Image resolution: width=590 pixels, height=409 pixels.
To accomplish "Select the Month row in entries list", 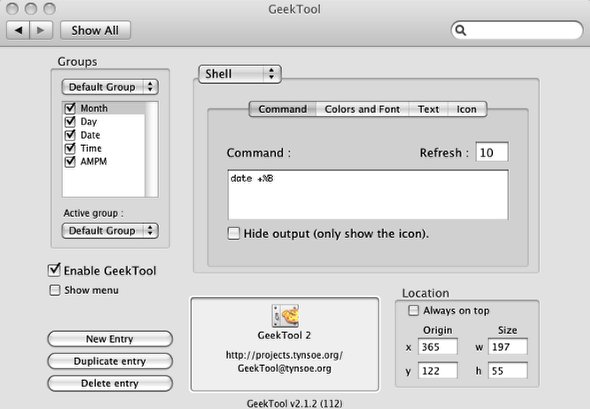I will [104, 108].
